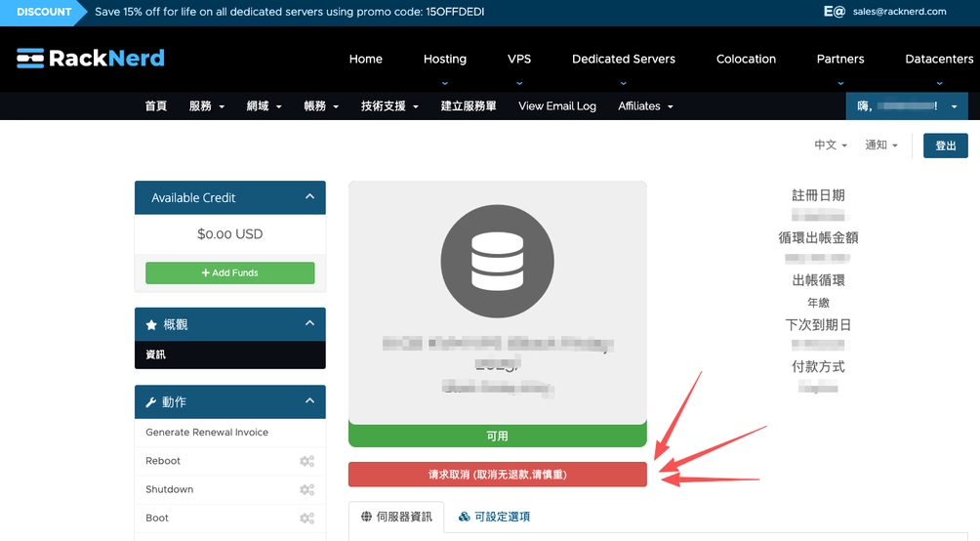Screen dimensions: 980x541
Task: Click the sales@racknerd.com email link
Action: (899, 12)
